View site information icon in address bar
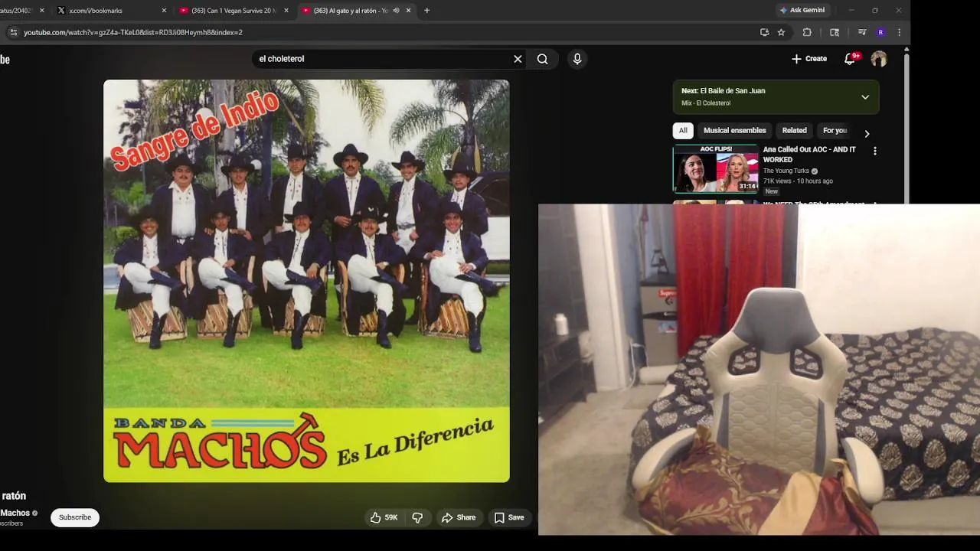 coord(12,32)
